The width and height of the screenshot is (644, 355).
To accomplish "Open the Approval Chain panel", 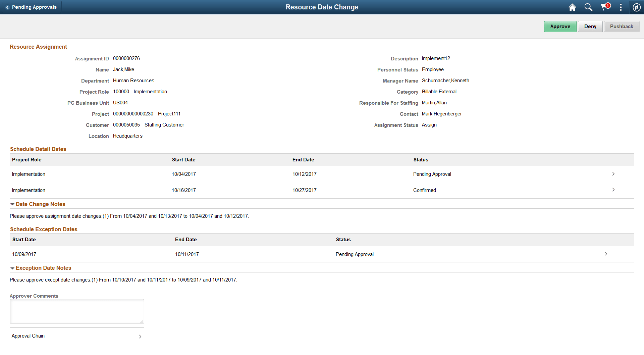I will point(77,336).
